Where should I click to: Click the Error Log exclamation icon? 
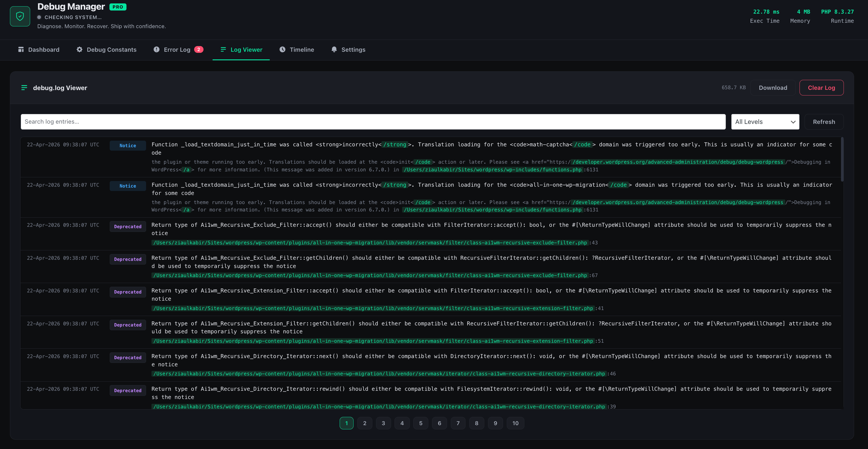[x=156, y=49]
